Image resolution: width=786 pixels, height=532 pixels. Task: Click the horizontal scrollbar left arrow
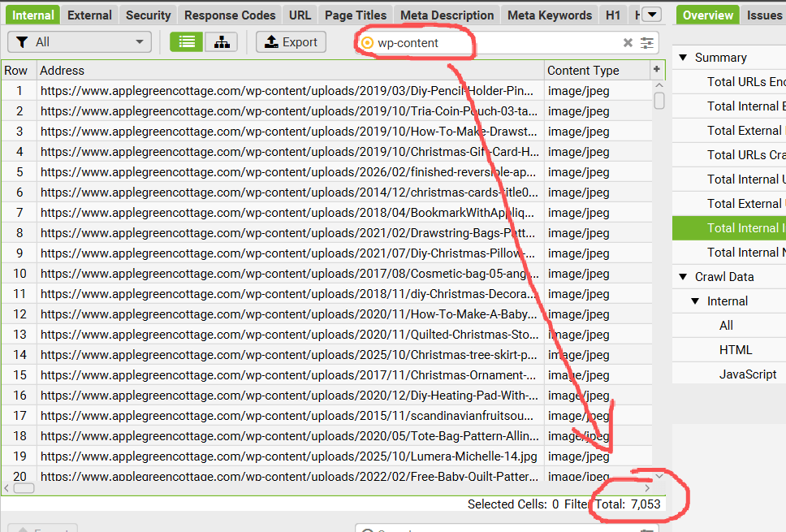tap(6, 488)
